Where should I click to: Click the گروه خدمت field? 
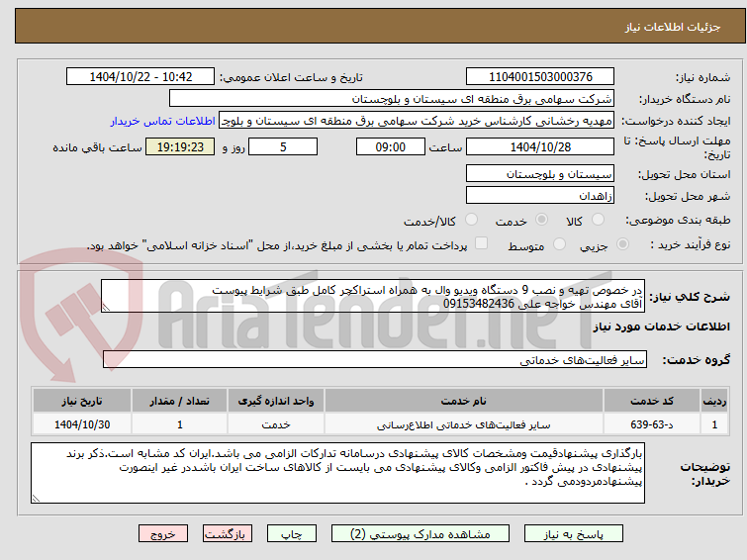(x=374, y=359)
